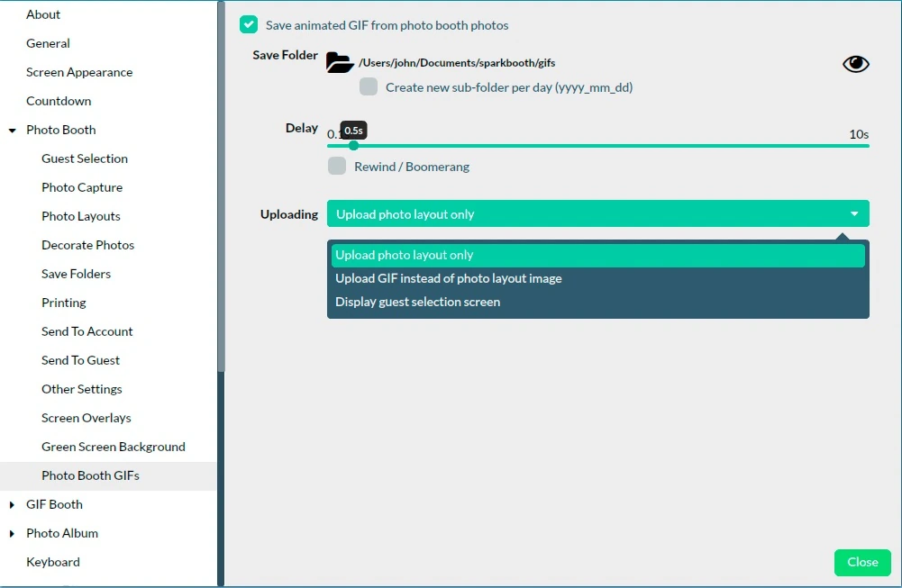This screenshot has width=902, height=588.
Task: Open the Printing settings page
Action: pyautogui.click(x=64, y=303)
